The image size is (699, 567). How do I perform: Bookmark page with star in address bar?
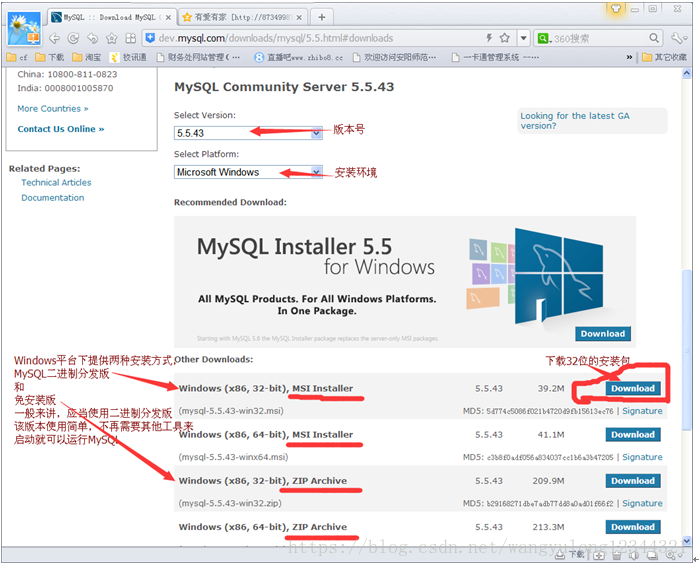pyautogui.click(x=505, y=38)
